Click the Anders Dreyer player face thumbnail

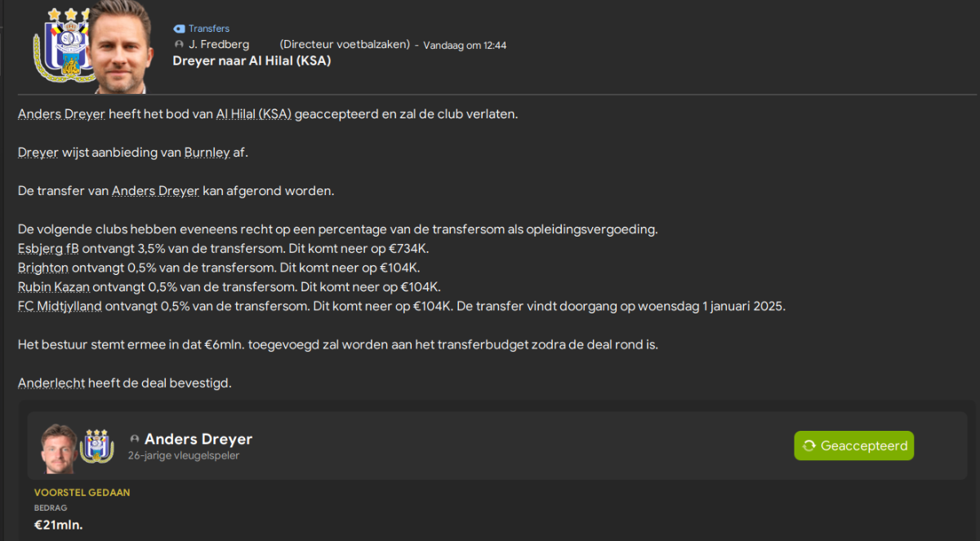(x=59, y=449)
